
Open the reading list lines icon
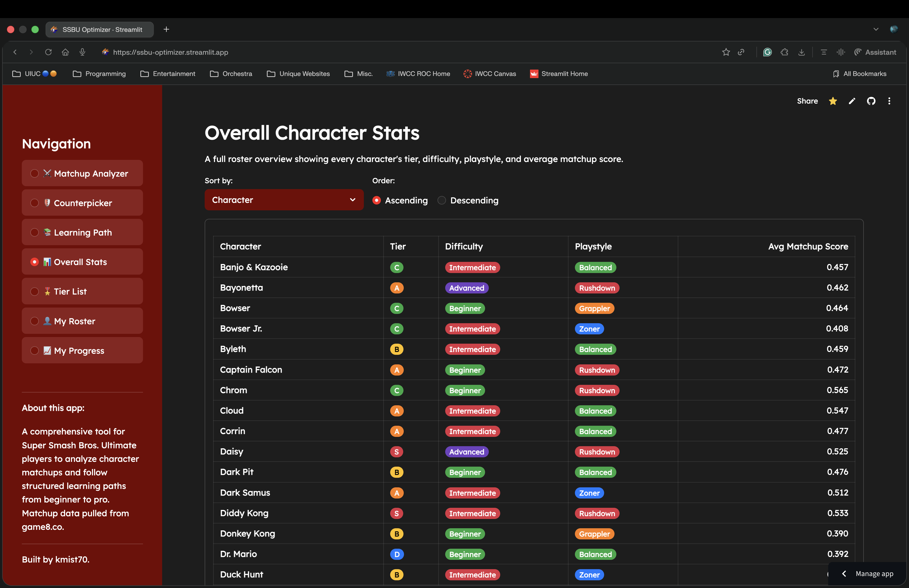(823, 52)
